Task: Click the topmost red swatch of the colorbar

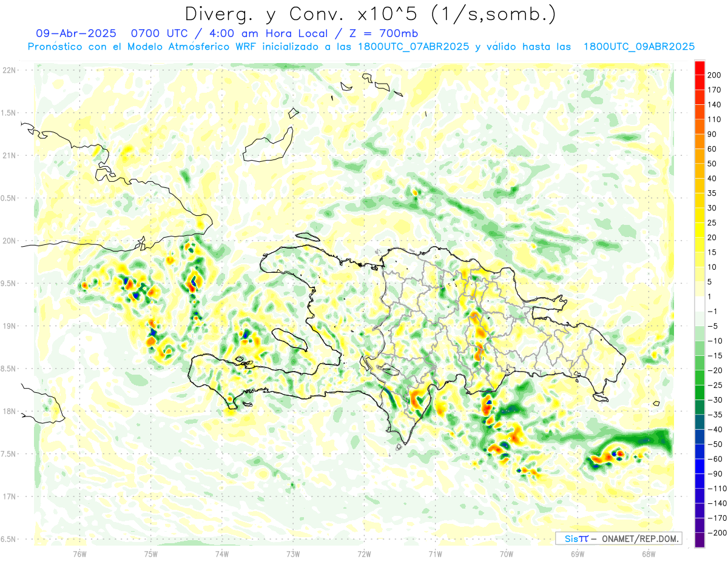Action: pos(699,67)
